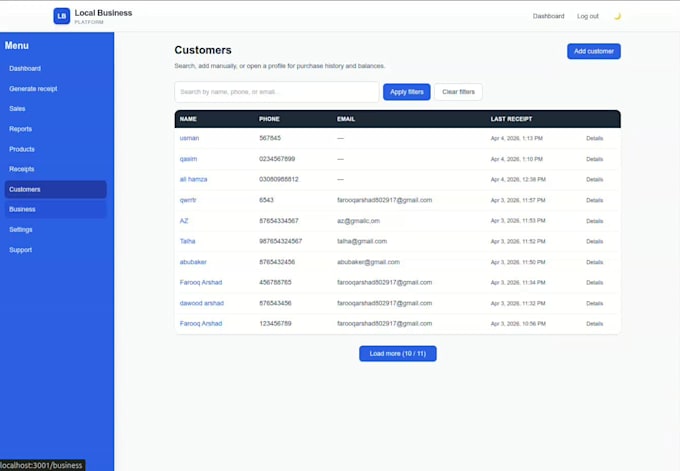Click phone number 987654324567
Screen dimensions: 680x471
pyautogui.click(x=281, y=241)
